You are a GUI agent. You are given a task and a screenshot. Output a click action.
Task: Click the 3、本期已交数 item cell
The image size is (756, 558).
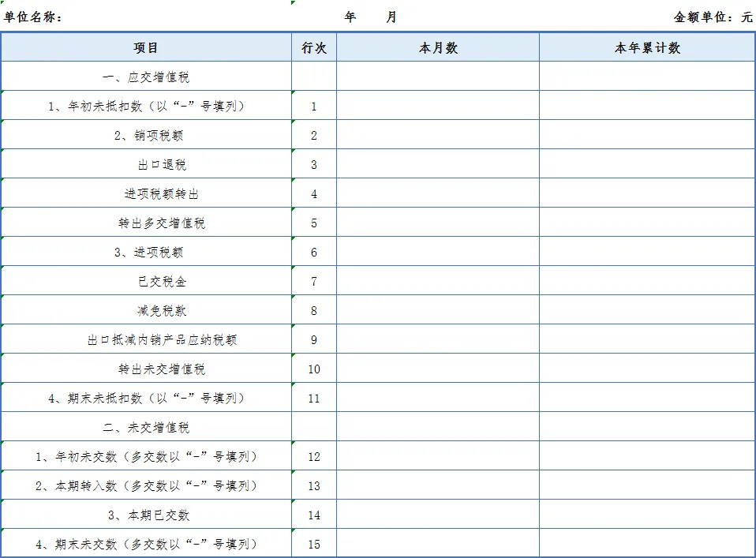pyautogui.click(x=146, y=514)
